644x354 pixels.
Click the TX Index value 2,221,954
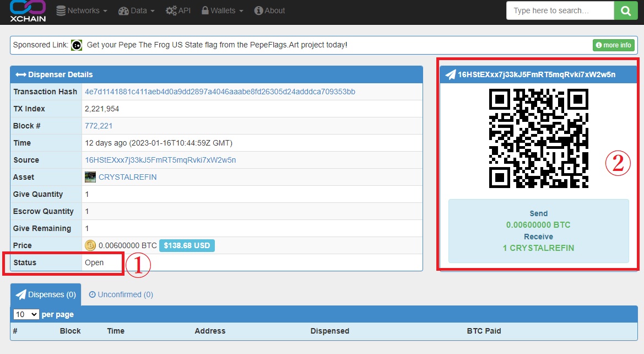pos(102,109)
